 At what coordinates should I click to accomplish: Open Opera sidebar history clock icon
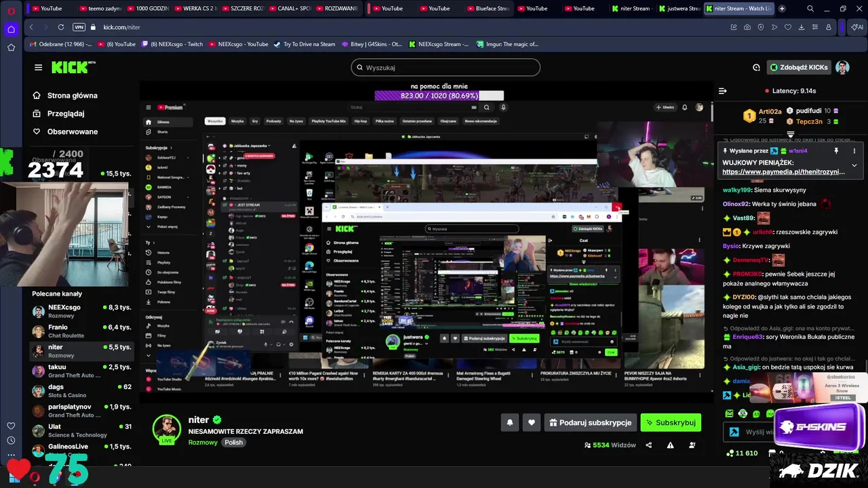[x=11, y=441]
